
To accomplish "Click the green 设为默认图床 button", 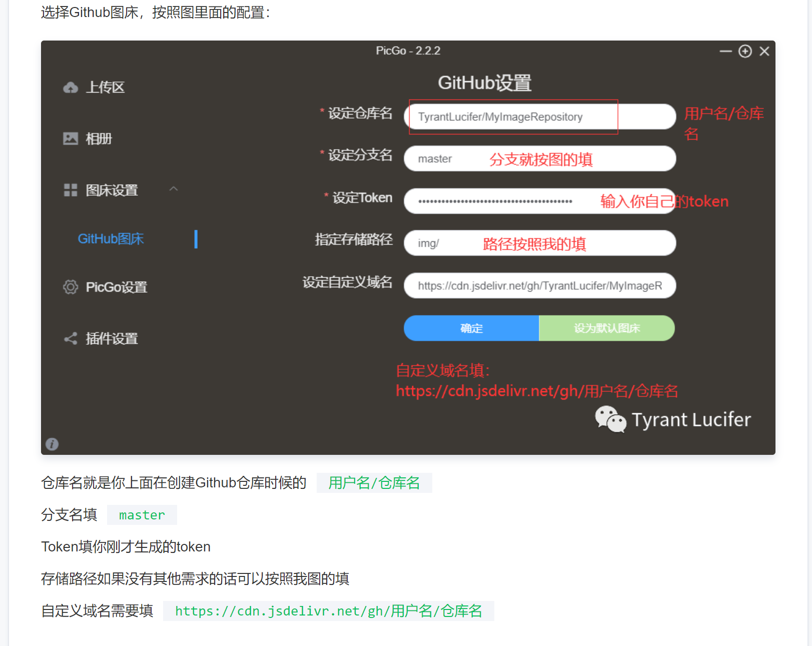I will pyautogui.click(x=606, y=328).
